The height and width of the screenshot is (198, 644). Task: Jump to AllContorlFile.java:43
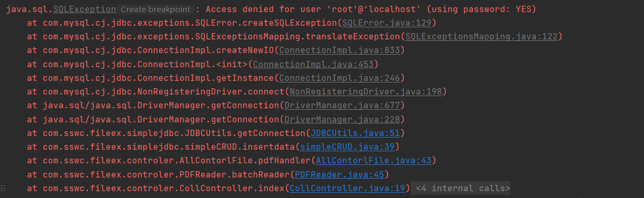point(373,160)
